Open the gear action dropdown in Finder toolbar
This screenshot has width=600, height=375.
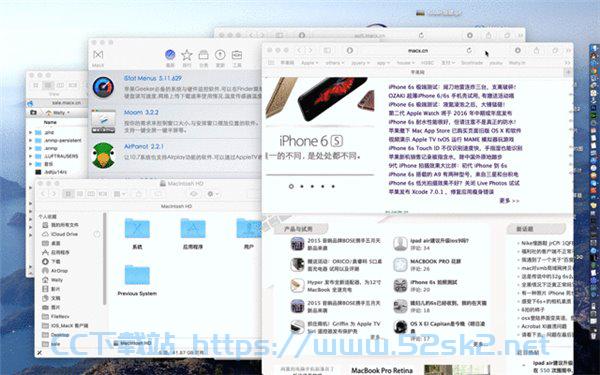(x=212, y=194)
